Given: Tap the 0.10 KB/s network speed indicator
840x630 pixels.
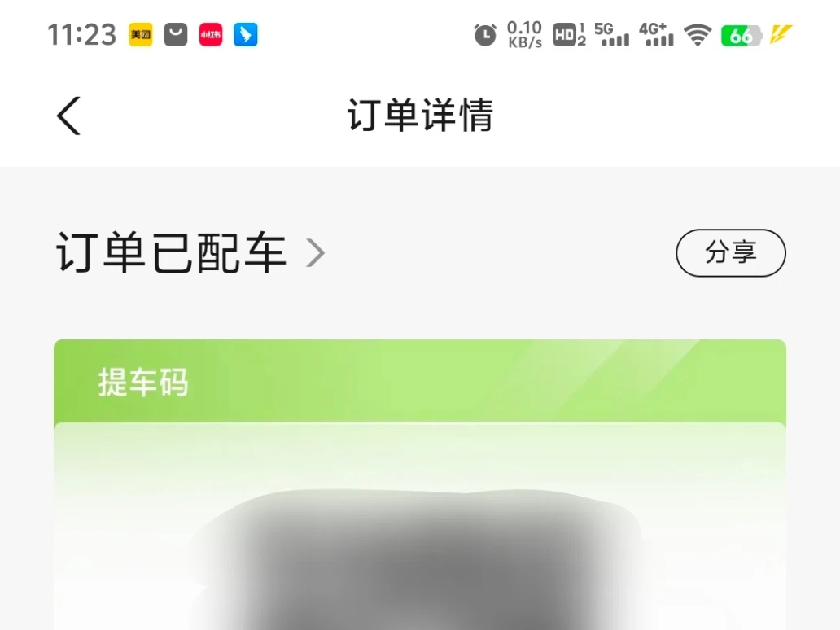Looking at the screenshot, I should pos(524,35).
